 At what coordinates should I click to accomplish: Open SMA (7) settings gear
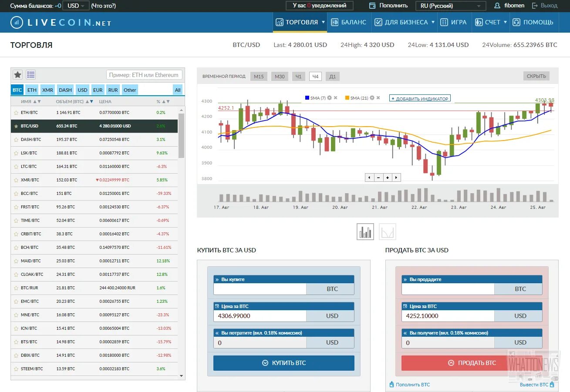click(x=329, y=98)
